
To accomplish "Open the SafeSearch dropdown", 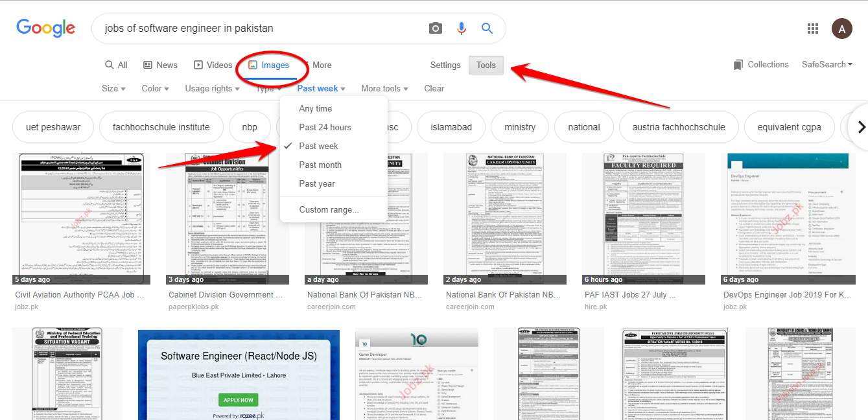I will click(827, 65).
